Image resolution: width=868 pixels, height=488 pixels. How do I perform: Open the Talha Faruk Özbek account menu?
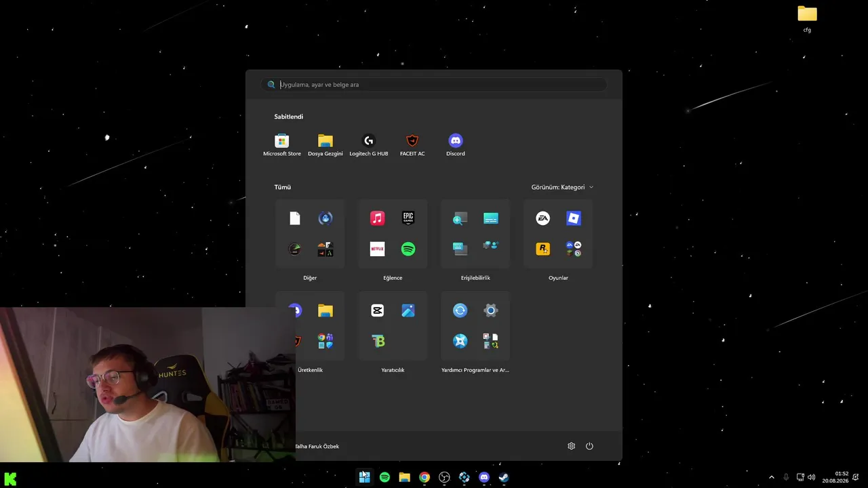point(317,446)
